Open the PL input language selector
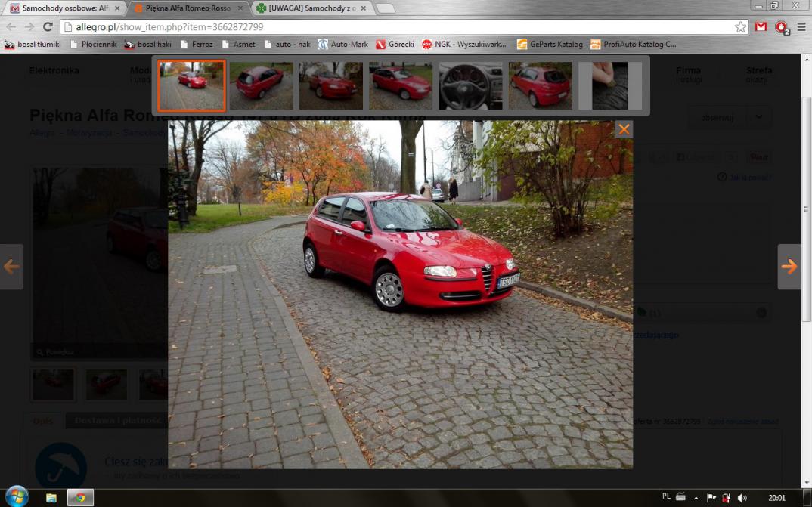This screenshot has height=507, width=812. coord(666,496)
